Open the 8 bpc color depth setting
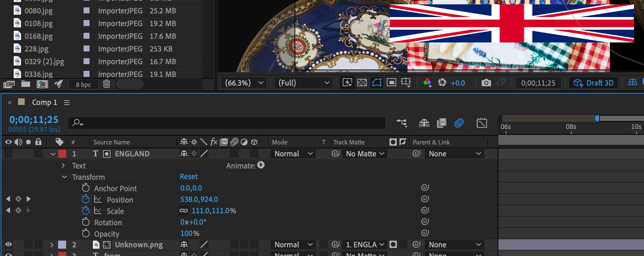 83,85
